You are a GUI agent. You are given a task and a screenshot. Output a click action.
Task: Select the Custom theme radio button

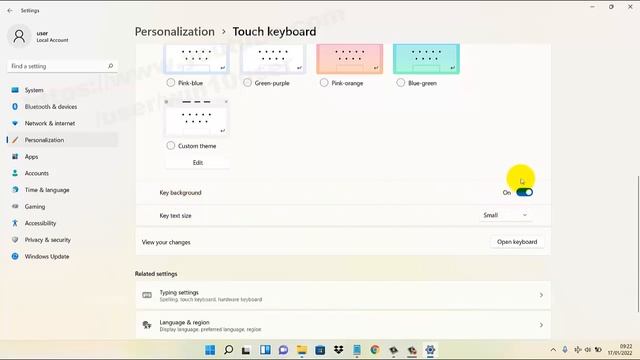pyautogui.click(x=171, y=146)
